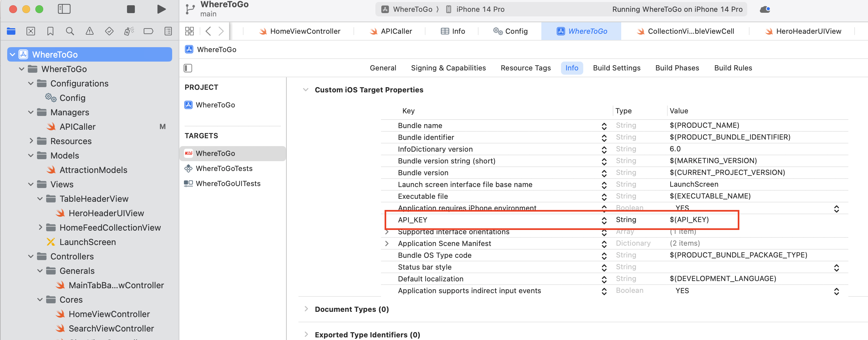Collapse Custom iOS Target Properties section
The image size is (868, 340).
coord(306,90)
